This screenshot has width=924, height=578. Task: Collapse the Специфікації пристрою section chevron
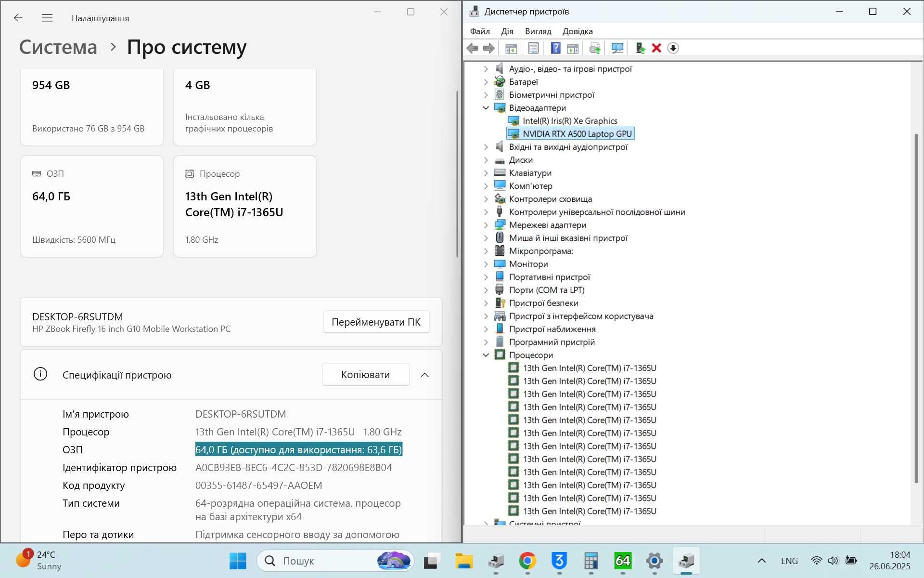pos(424,375)
